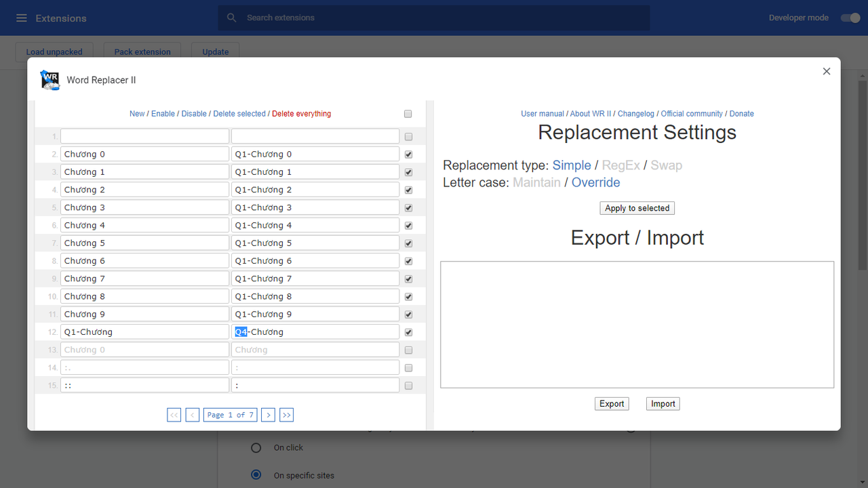This screenshot has width=868, height=488.
Task: Click the Apply to selected button
Action: click(637, 208)
